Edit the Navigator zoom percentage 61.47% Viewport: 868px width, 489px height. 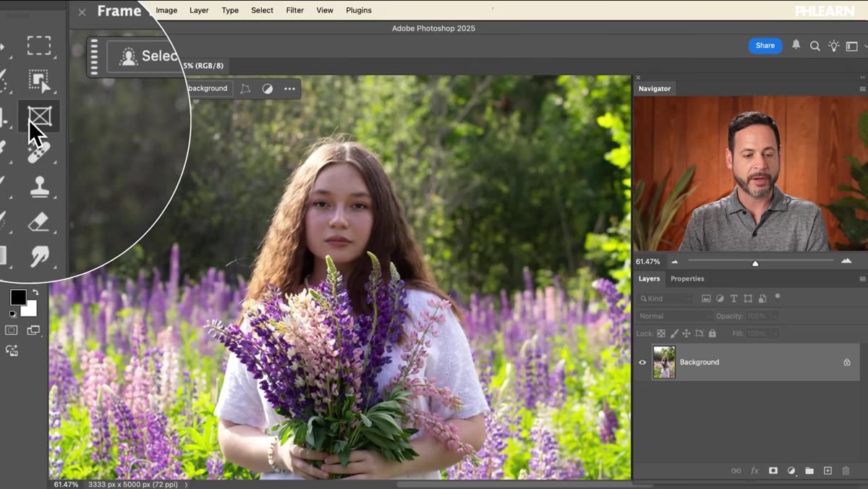pyautogui.click(x=648, y=261)
